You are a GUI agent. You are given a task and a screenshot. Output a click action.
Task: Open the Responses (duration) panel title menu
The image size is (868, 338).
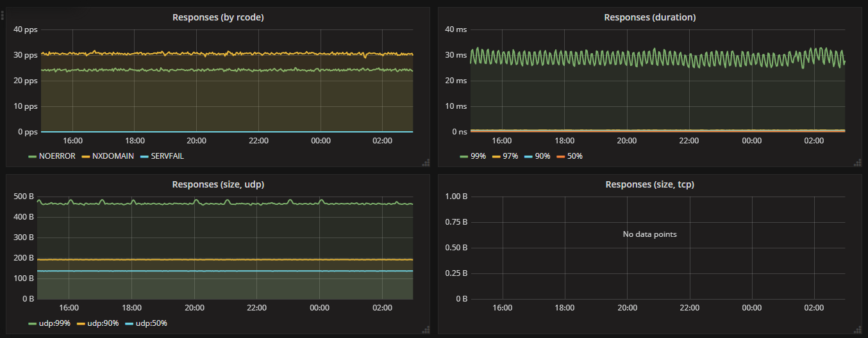click(650, 17)
